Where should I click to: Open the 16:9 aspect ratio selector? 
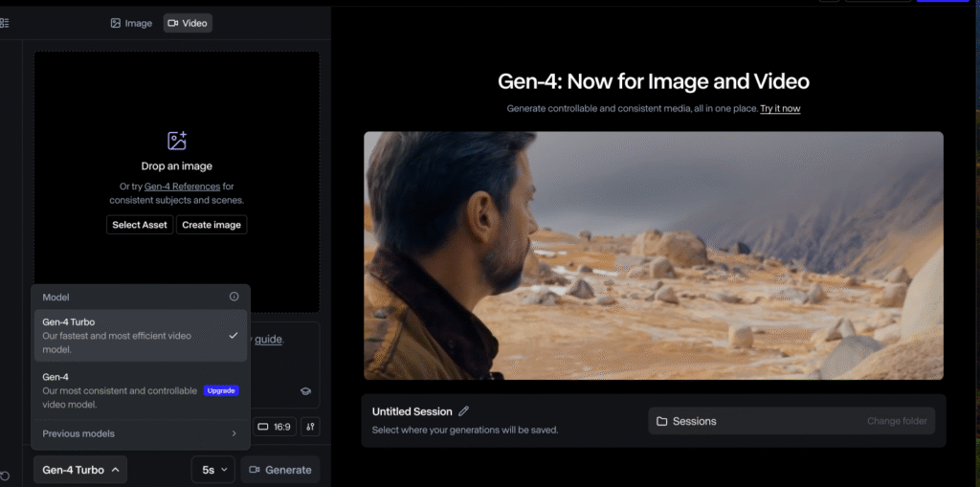[274, 427]
